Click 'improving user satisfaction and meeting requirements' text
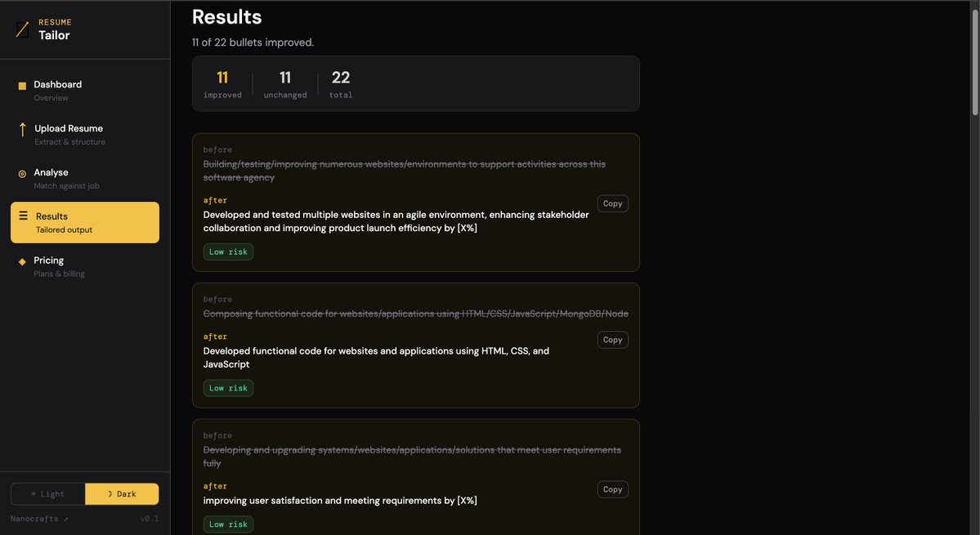The height and width of the screenshot is (535, 980). (340, 500)
